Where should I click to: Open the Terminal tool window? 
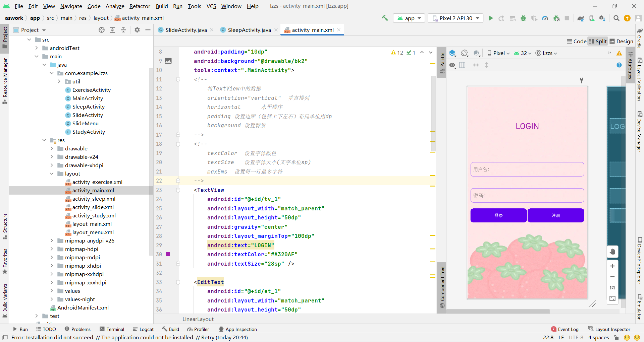pos(112,329)
